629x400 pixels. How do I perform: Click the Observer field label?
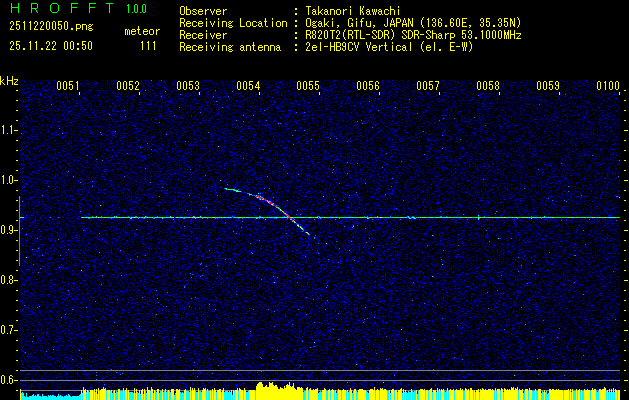point(203,11)
